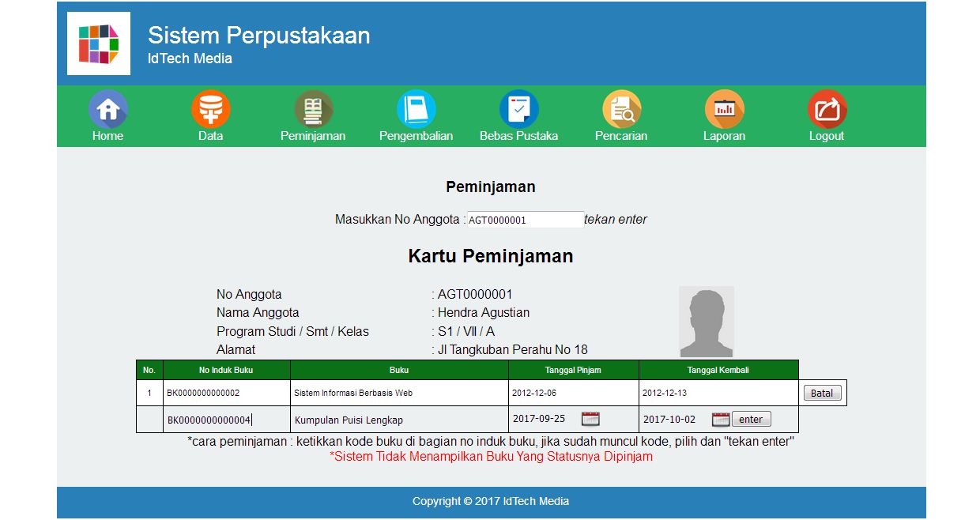Open the Data database icon
Screen dimensions: 980x520
click(210, 109)
